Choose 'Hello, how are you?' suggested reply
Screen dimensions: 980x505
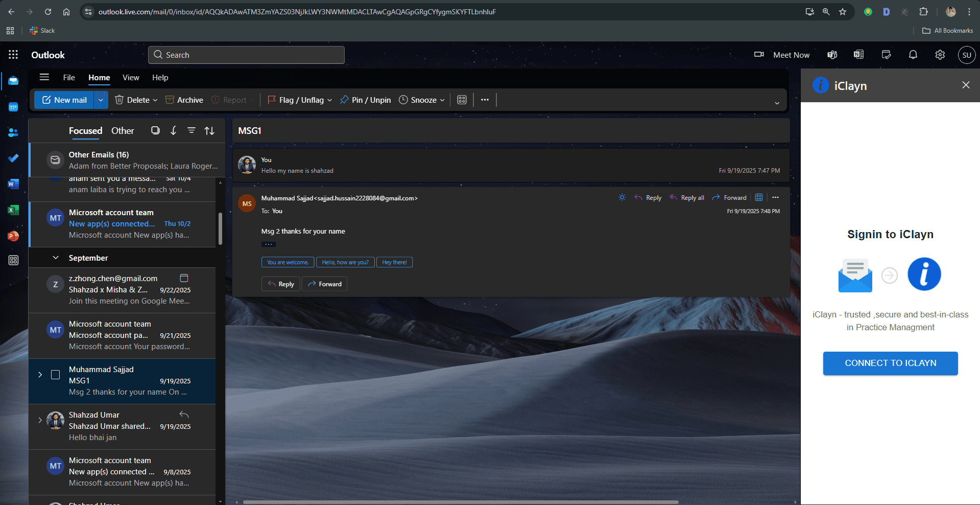pos(345,262)
